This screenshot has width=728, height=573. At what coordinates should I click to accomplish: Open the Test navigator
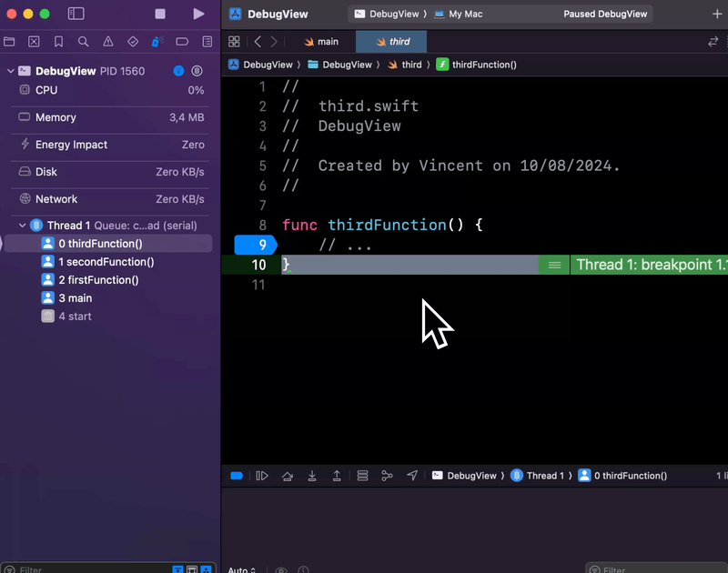click(133, 42)
